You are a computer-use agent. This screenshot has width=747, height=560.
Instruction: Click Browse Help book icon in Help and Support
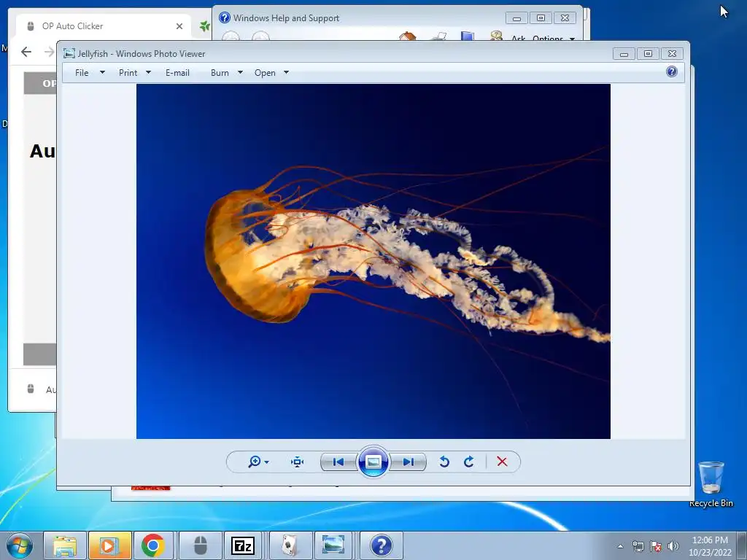(468, 36)
